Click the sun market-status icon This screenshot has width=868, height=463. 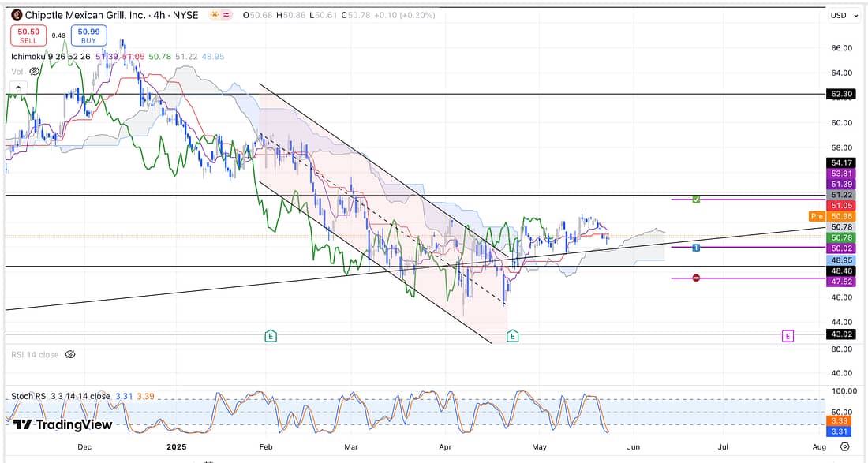[214, 15]
